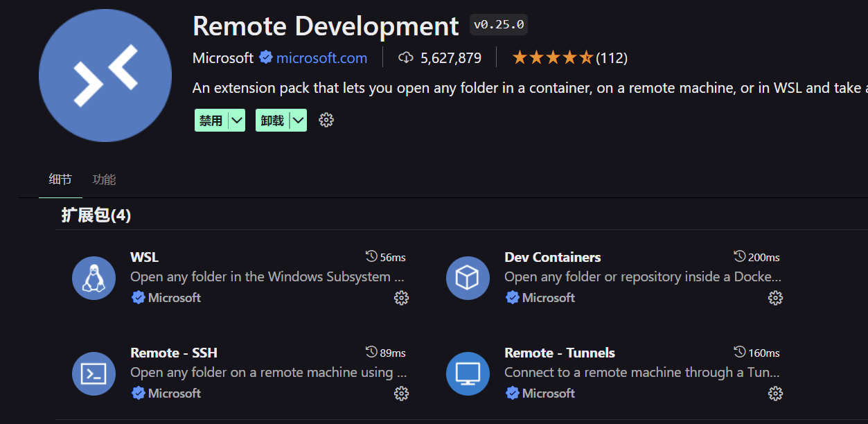Click the (112) ratings count

[612, 58]
